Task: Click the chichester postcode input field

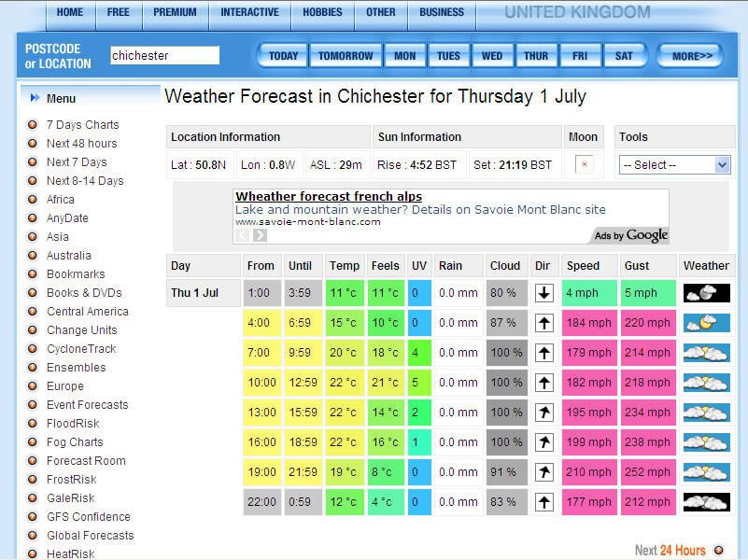Action: pyautogui.click(x=163, y=55)
